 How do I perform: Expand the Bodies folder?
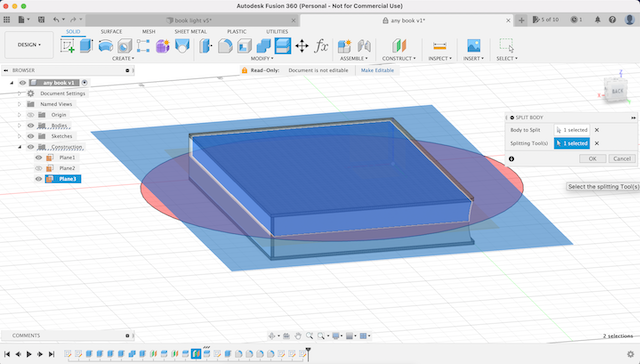click(19, 125)
